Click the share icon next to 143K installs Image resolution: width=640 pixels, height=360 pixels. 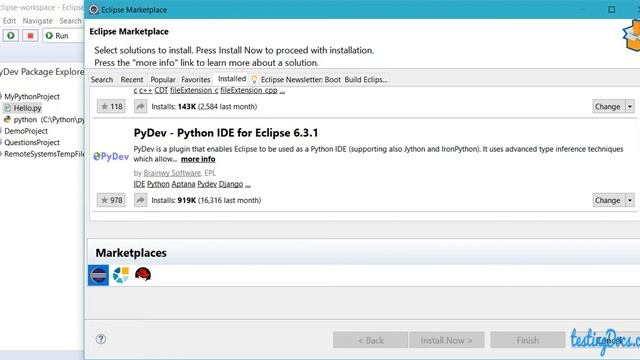point(140,107)
